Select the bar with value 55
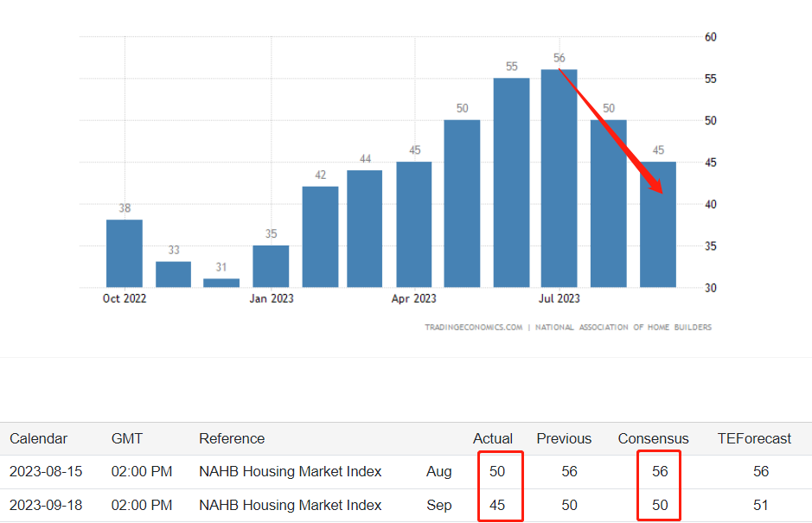Screen dimensions: 812x523 click(511, 182)
